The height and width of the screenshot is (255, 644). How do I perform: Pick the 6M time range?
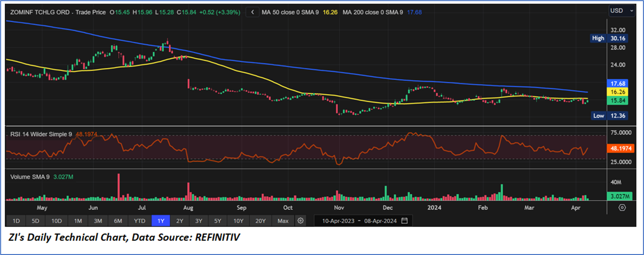118,221
